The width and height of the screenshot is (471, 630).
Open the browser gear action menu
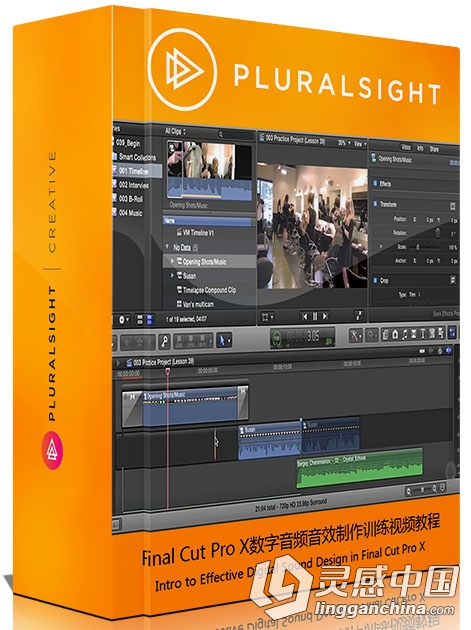coord(124,320)
